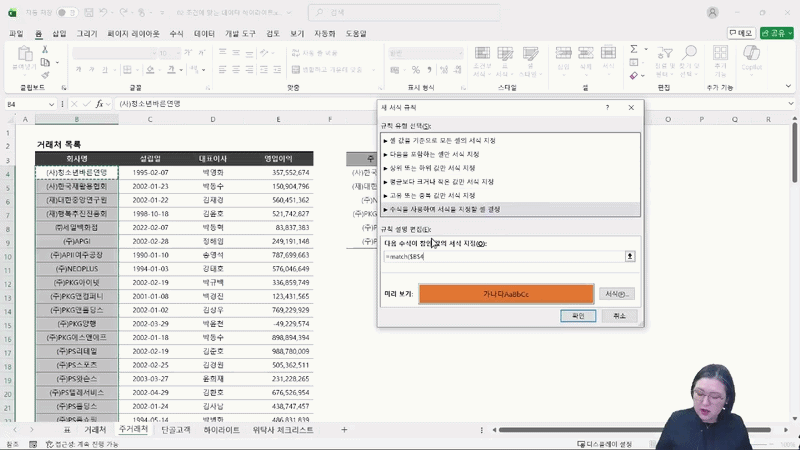The width and height of the screenshot is (800, 450).
Task: Click the Paste clipboard icon
Action: (24, 54)
